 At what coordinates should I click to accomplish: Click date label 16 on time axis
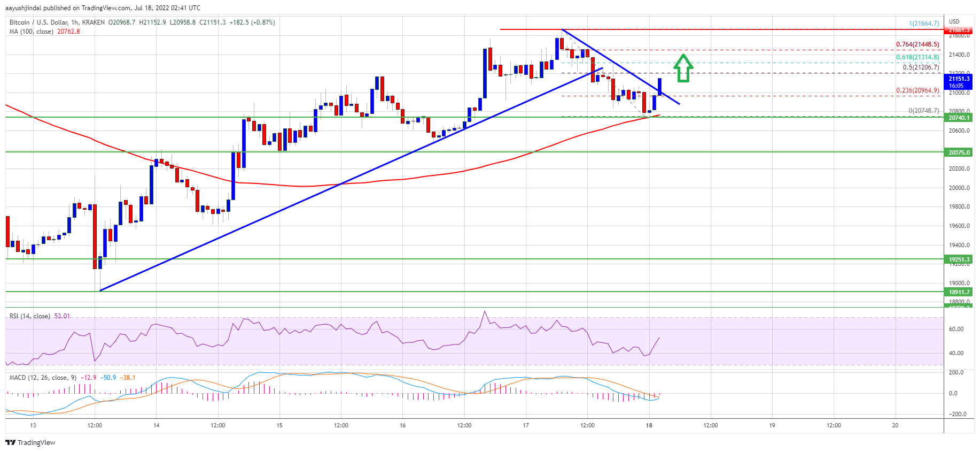pos(402,425)
